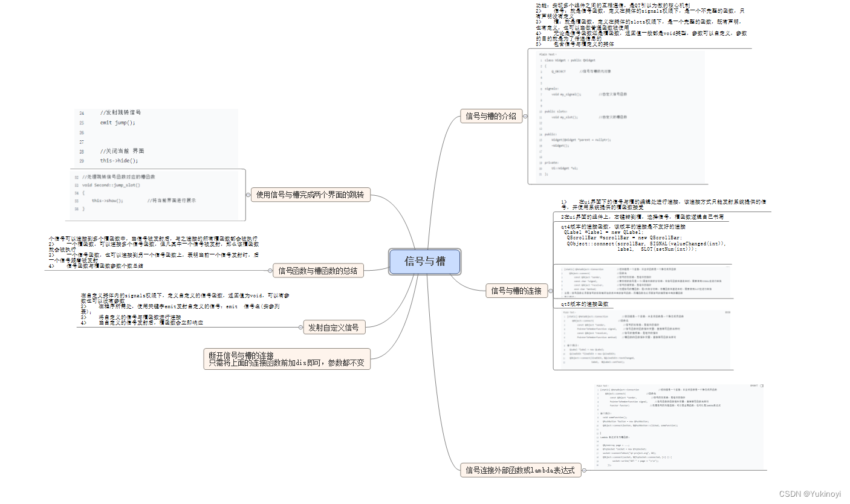Click the qt4版本的连接函数 subtopic text

[x=623, y=227]
